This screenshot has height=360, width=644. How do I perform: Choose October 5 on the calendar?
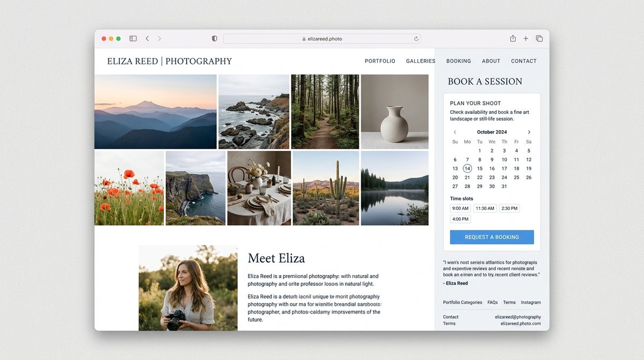pos(529,151)
